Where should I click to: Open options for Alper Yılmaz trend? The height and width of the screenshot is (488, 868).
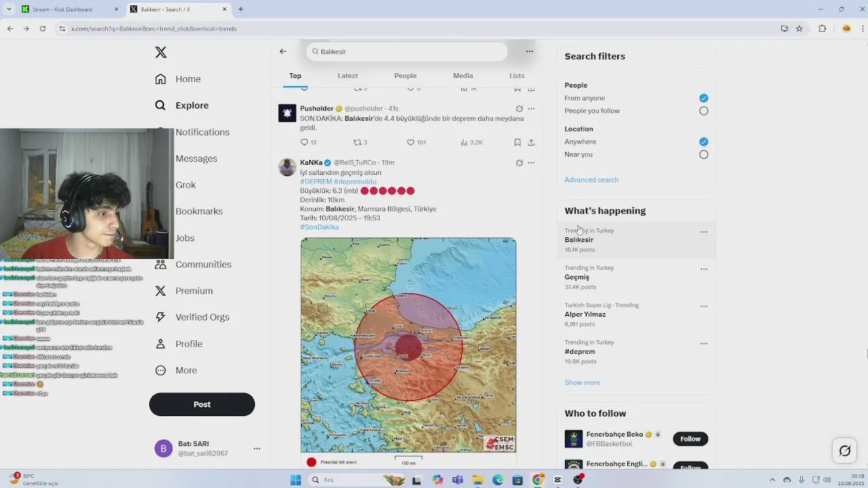point(704,306)
